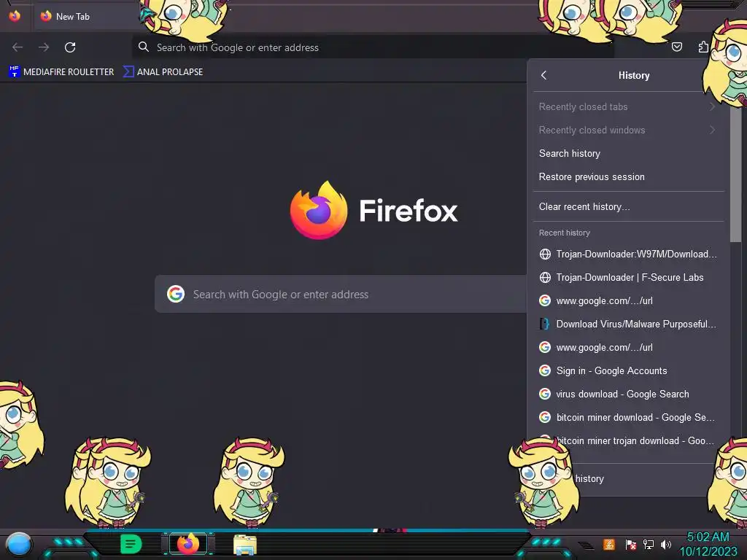Open Trojan-Downloader | F-Secure Labs history entry
The height and width of the screenshot is (560, 747).
click(x=628, y=277)
